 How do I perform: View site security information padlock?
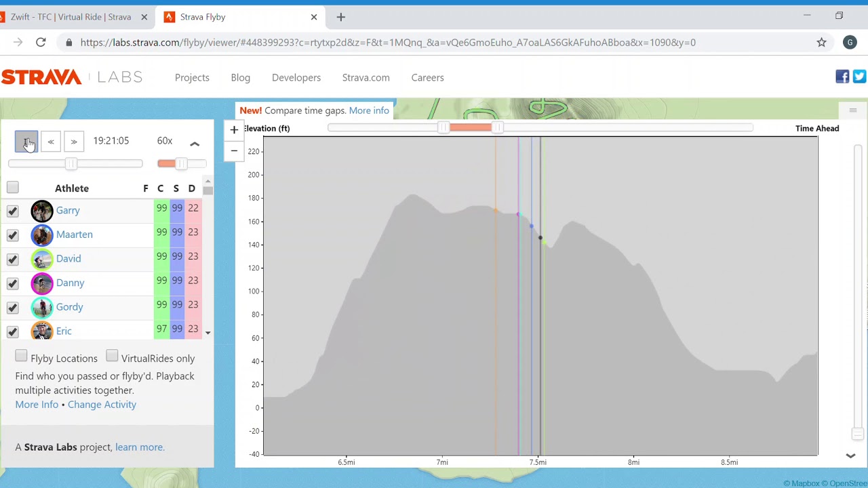click(x=68, y=43)
